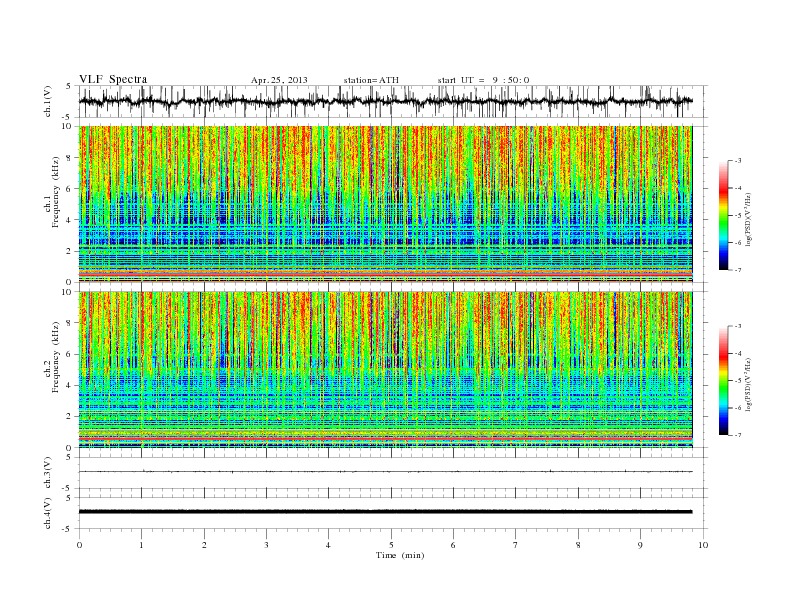
Task: Click the "ch.1(V)" waveform axis label
Action: (47, 102)
